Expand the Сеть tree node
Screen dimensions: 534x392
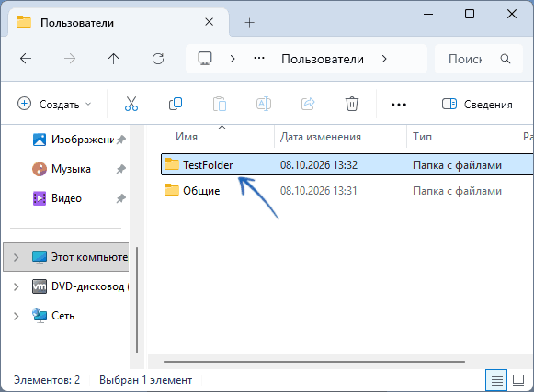[16, 316]
